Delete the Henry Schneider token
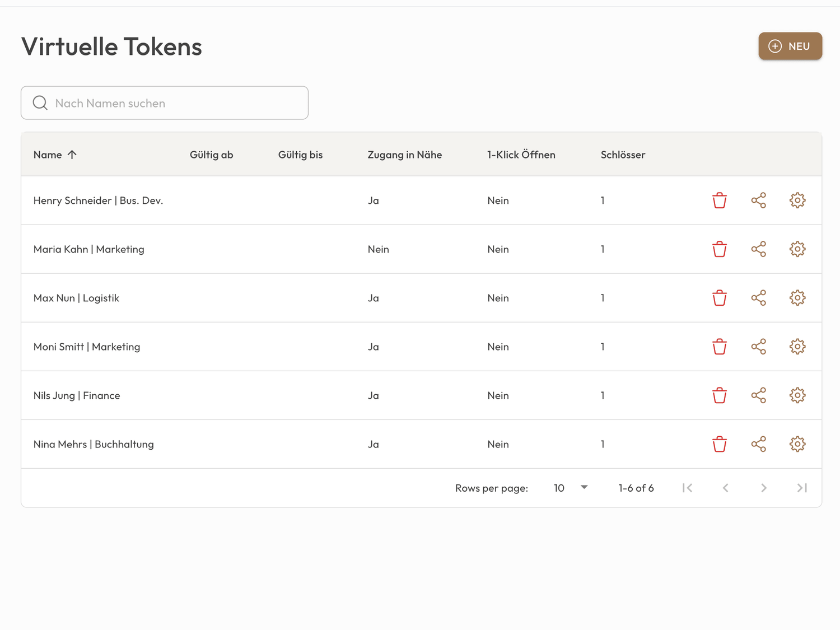The width and height of the screenshot is (840, 630). (720, 200)
